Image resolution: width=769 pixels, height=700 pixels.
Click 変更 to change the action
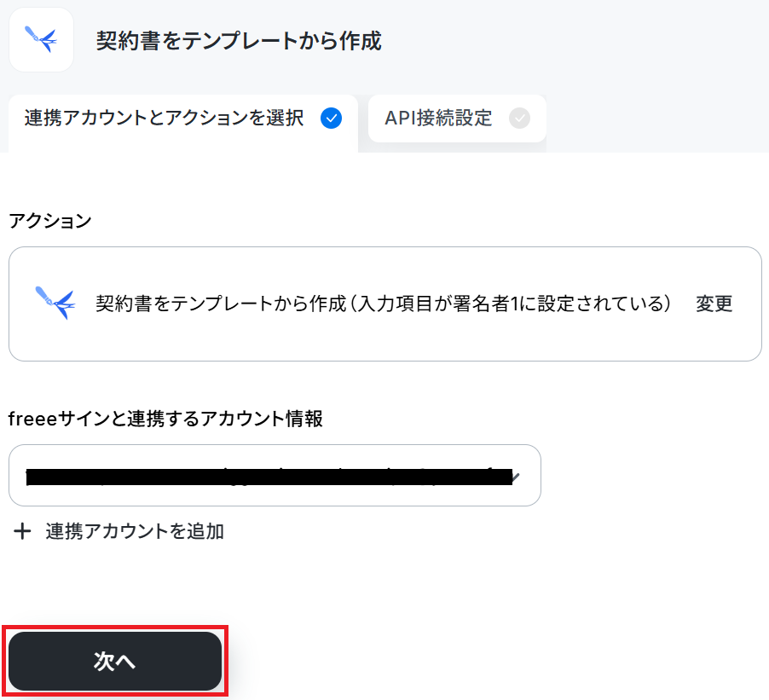[x=714, y=304]
